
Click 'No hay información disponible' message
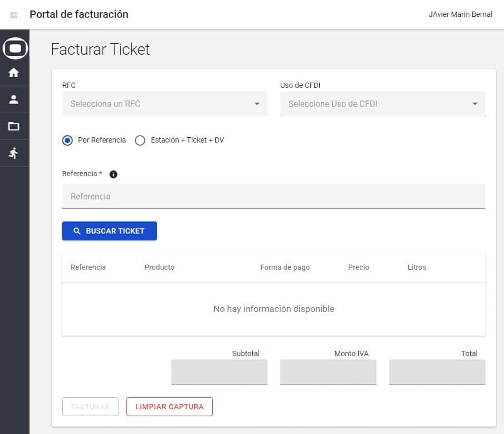(x=274, y=309)
